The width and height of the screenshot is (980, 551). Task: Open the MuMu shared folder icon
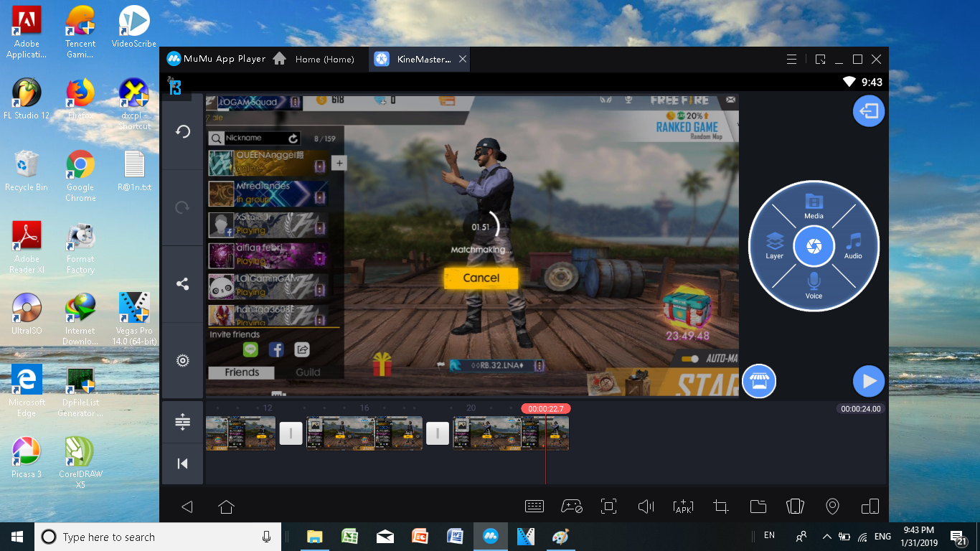click(758, 507)
